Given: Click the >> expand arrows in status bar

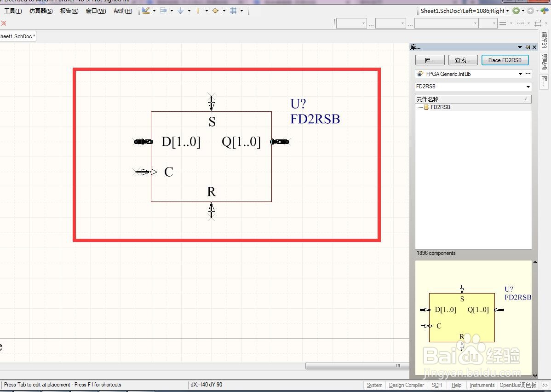Looking at the screenshot, I should coord(545,385).
